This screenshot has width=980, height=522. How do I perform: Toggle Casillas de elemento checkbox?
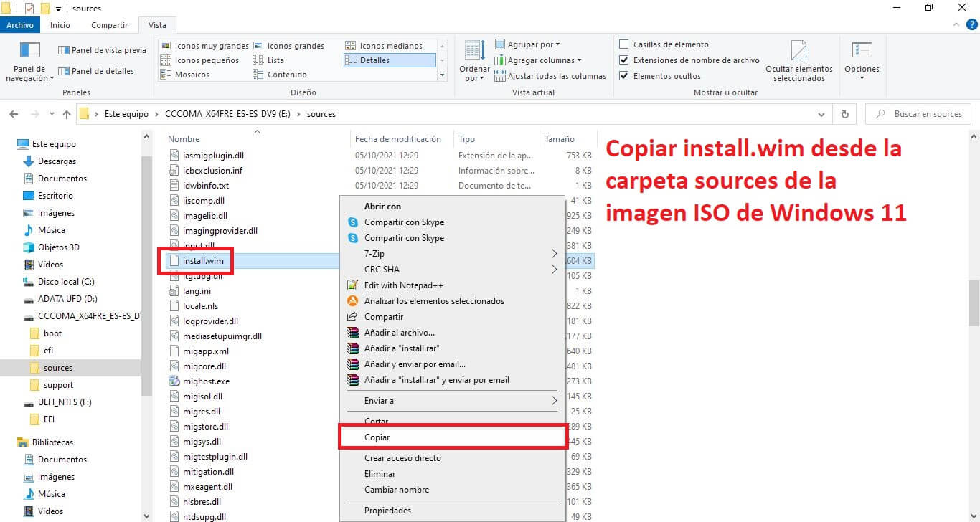624,44
